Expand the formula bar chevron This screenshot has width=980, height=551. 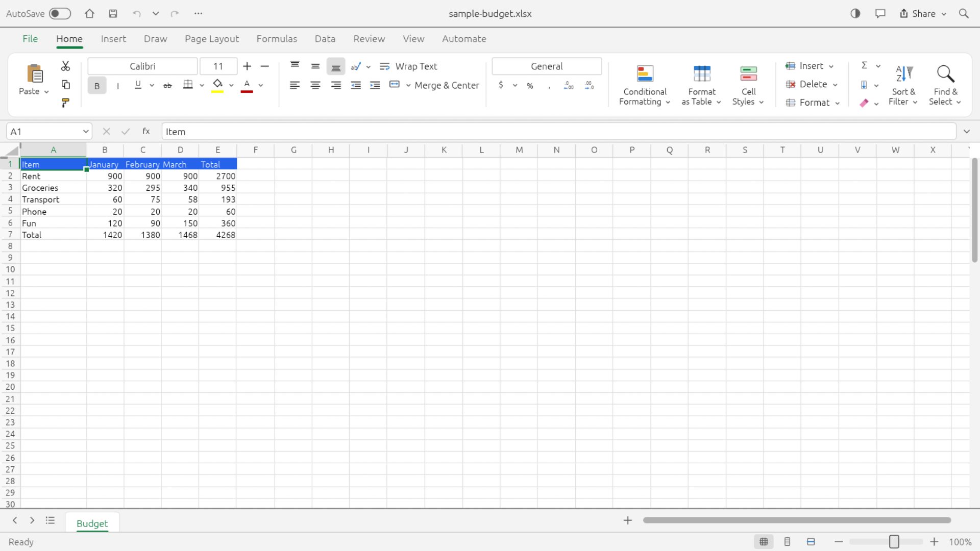click(x=966, y=132)
